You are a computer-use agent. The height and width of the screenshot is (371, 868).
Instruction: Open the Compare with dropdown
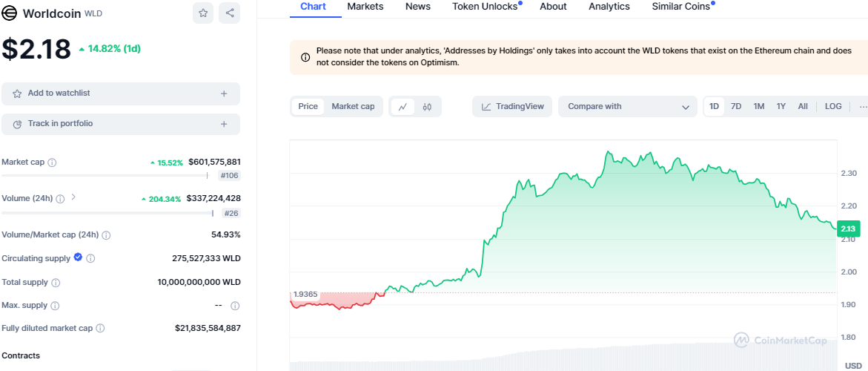[628, 106]
